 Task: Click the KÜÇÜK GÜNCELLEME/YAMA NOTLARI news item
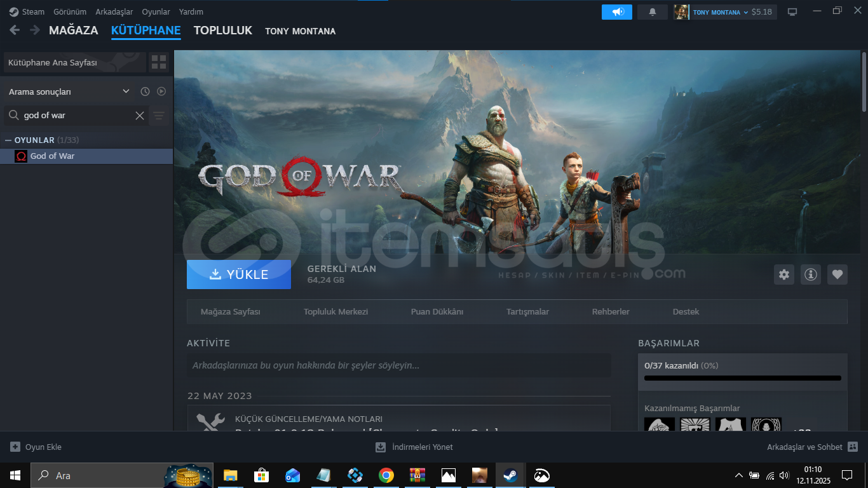(x=398, y=419)
